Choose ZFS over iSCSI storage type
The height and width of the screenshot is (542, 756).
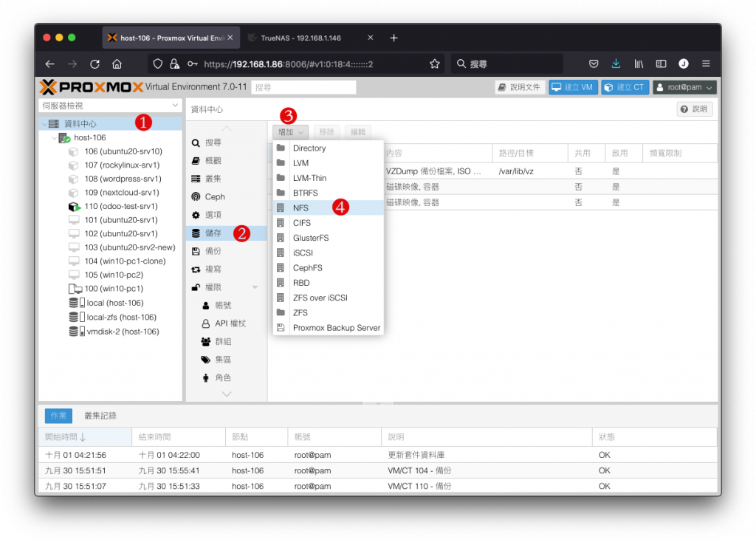tap(328, 298)
